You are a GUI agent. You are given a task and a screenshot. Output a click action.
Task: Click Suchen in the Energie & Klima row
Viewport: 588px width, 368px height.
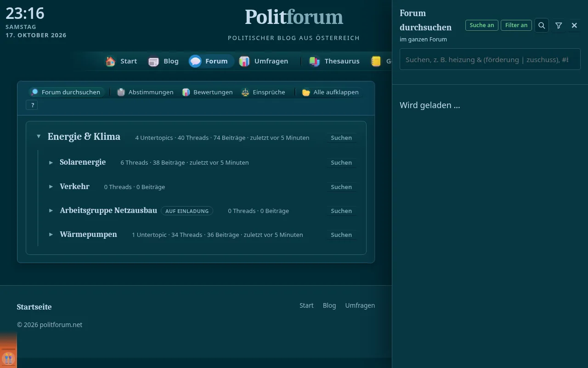(x=341, y=138)
